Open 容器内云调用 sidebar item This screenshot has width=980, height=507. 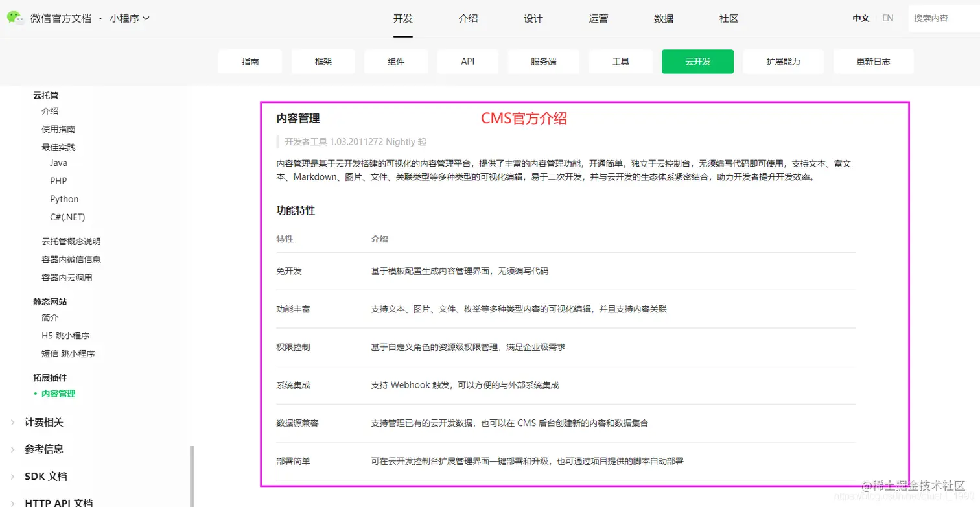67,277
